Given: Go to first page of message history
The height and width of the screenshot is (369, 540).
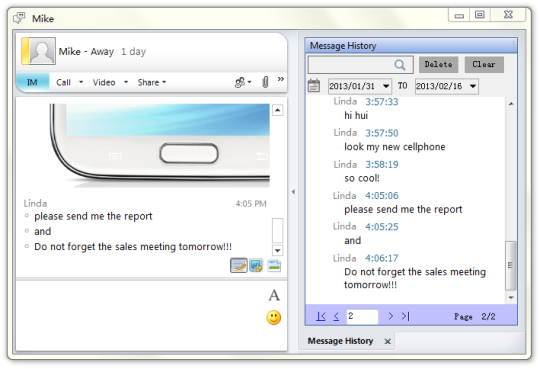Looking at the screenshot, I should click(x=321, y=316).
